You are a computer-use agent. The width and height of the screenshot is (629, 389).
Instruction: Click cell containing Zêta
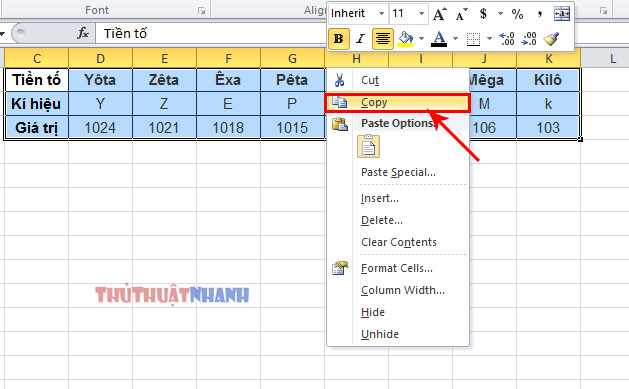click(164, 80)
